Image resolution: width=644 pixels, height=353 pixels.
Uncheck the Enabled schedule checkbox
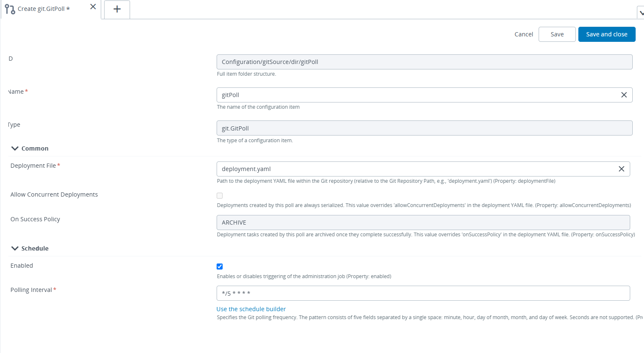pyautogui.click(x=220, y=266)
